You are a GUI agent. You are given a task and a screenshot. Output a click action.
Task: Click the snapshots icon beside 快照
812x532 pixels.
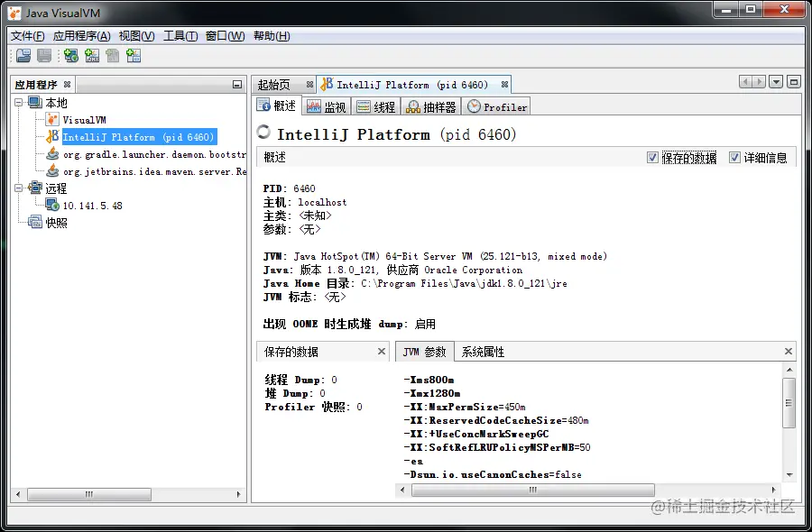click(x=34, y=222)
